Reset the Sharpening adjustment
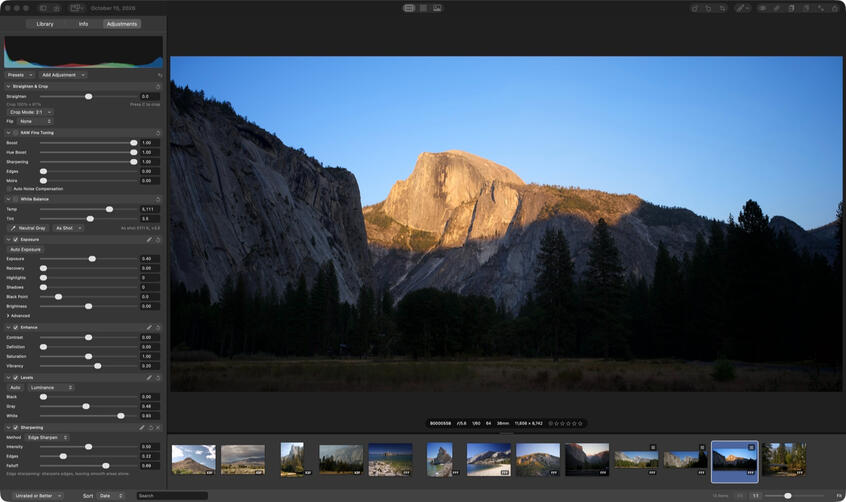This screenshot has height=502, width=846. (151, 428)
